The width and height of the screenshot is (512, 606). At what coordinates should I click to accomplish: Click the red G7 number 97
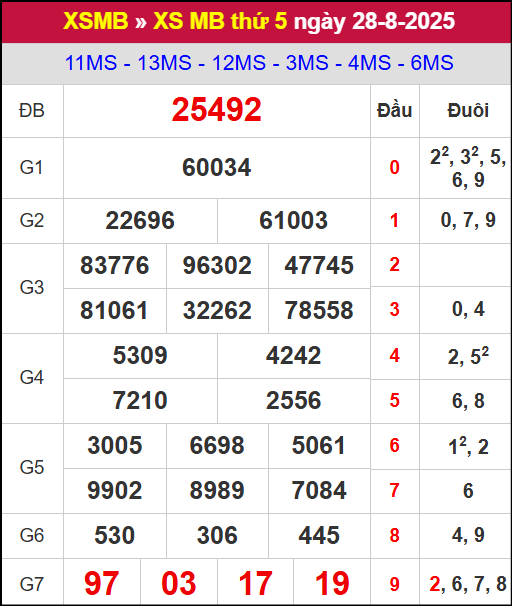pyautogui.click(x=102, y=583)
